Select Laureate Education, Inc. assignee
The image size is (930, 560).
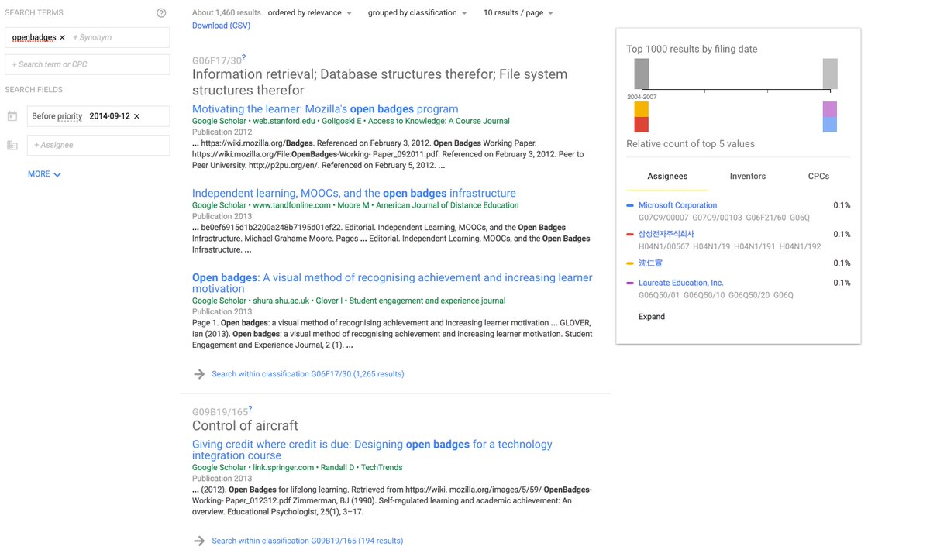click(x=680, y=283)
